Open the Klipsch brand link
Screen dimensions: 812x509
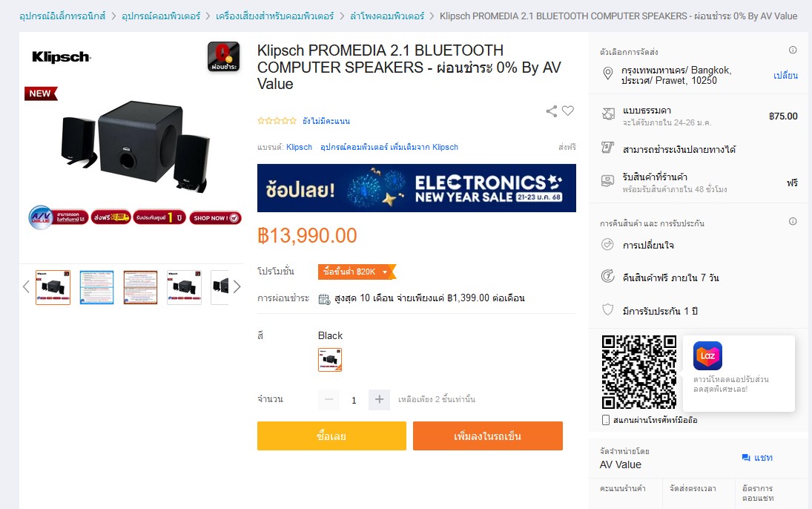300,147
